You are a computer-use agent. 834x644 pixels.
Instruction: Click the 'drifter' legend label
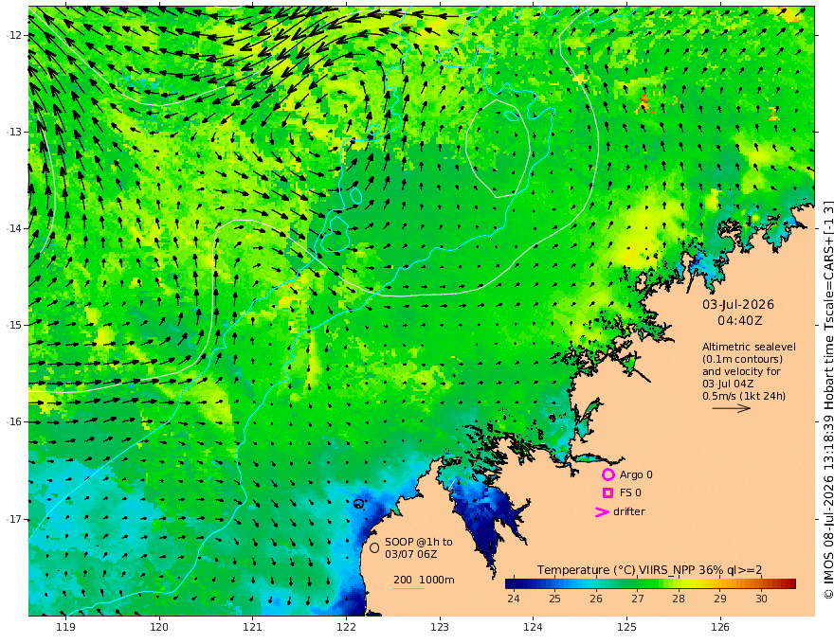click(629, 511)
